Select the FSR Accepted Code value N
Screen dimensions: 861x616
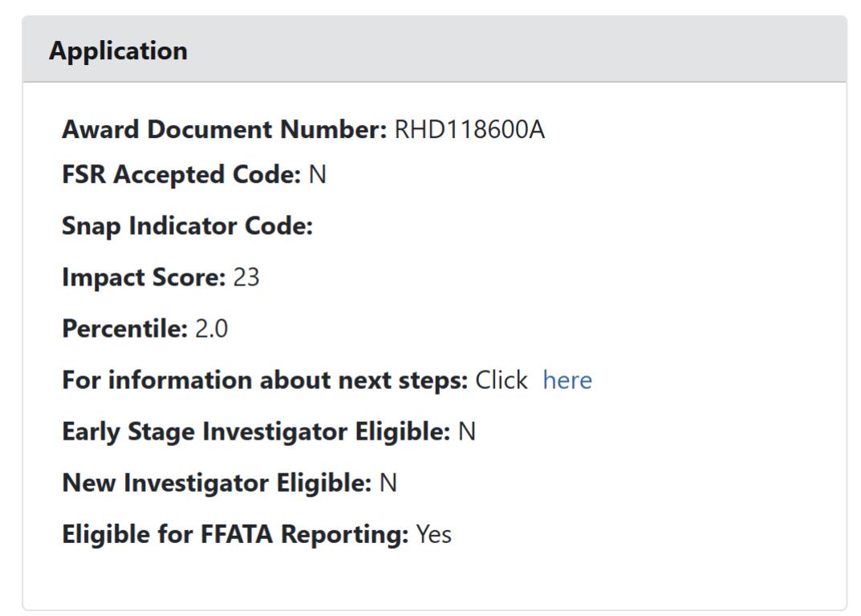pyautogui.click(x=318, y=175)
